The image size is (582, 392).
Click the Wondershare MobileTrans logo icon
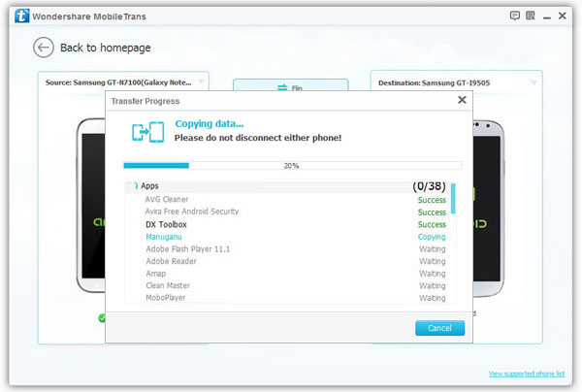pyautogui.click(x=16, y=16)
